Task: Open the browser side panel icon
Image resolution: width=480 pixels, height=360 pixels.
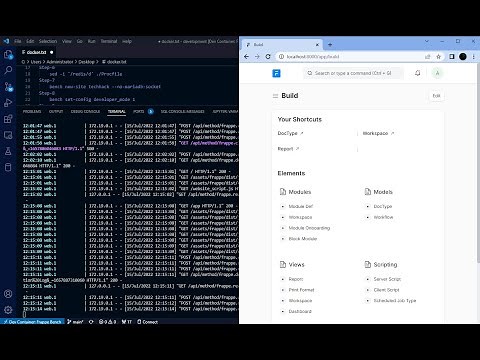Action: pyautogui.click(x=452, y=57)
